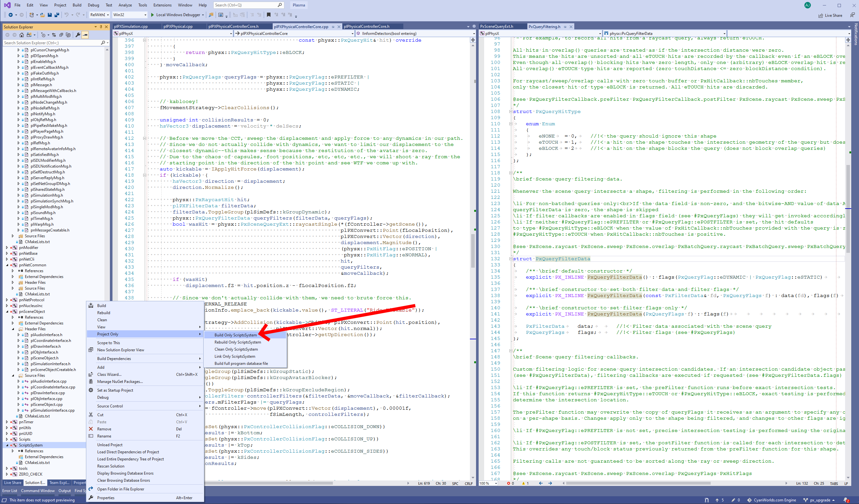Click the Solution Explorer Home icon
Screen dimensions: 859x504
point(21,35)
